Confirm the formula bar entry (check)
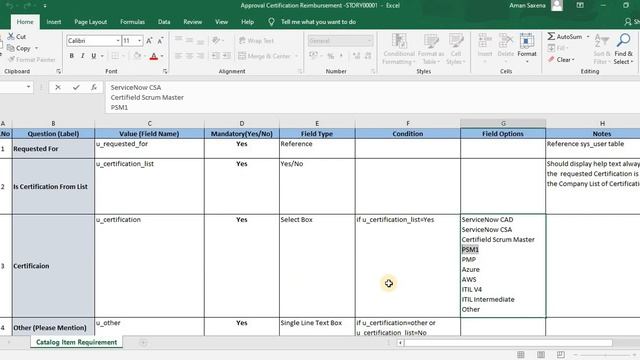The image size is (640, 360). coord(76,87)
